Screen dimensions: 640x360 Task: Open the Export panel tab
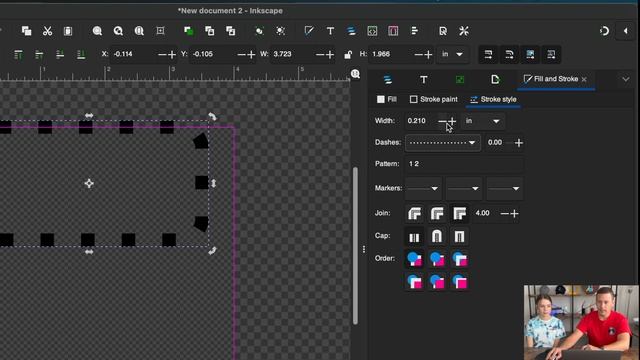coord(495,80)
